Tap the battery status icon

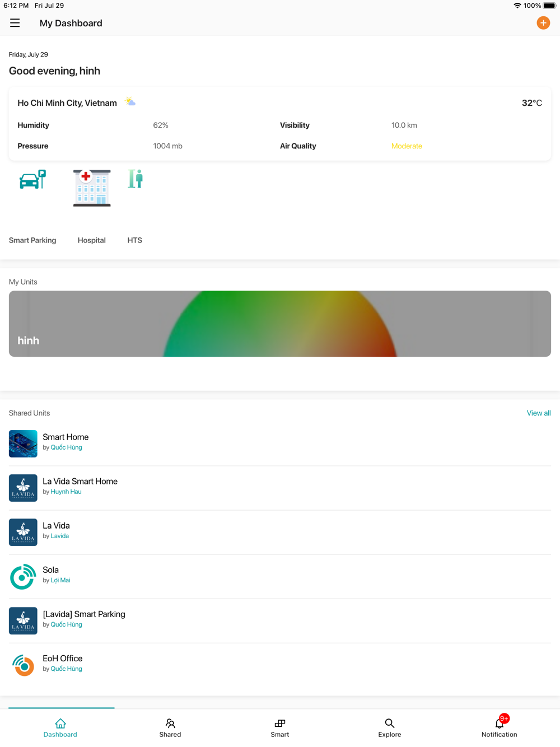550,6
